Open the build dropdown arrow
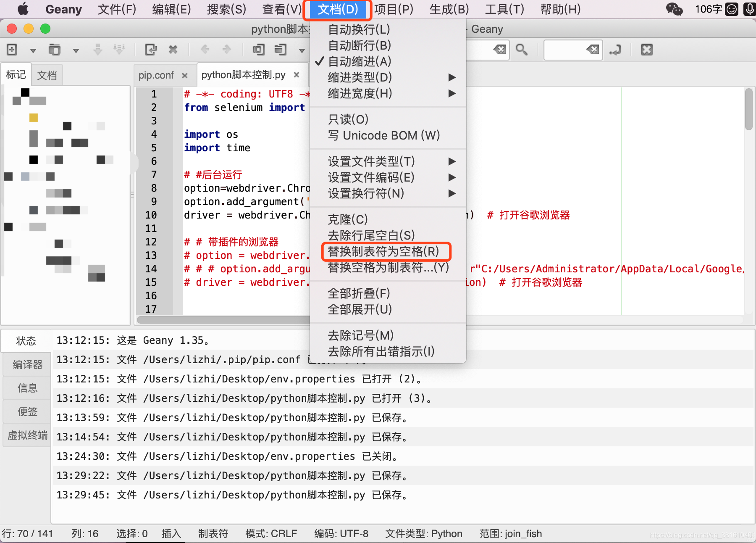The image size is (756, 543). pos(302,50)
